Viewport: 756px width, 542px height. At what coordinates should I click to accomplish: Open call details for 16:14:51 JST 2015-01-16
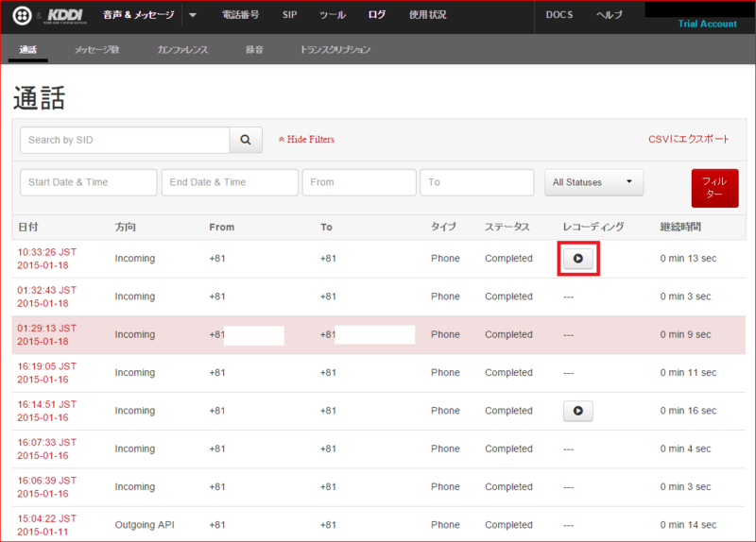(x=46, y=411)
